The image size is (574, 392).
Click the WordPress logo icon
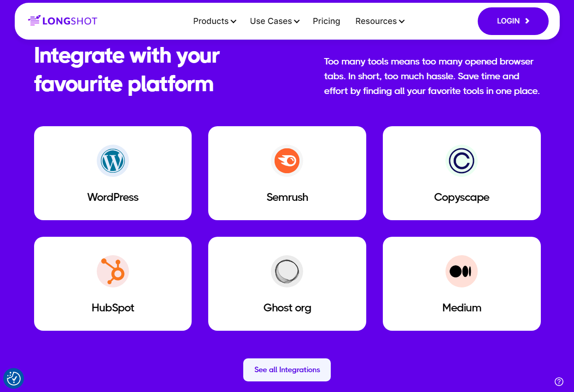coord(113,161)
